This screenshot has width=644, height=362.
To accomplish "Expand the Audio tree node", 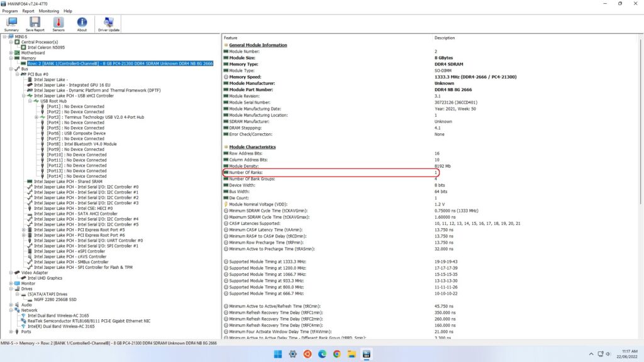I will (11, 305).
